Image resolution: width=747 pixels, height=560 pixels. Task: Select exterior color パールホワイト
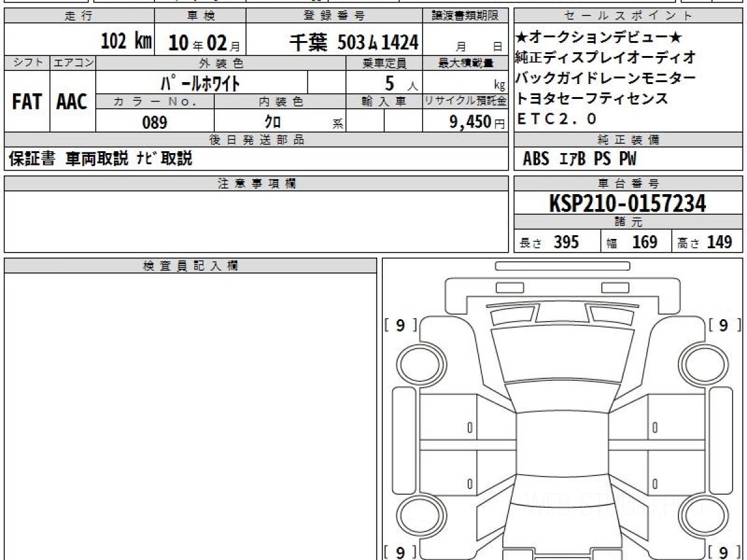tap(200, 82)
